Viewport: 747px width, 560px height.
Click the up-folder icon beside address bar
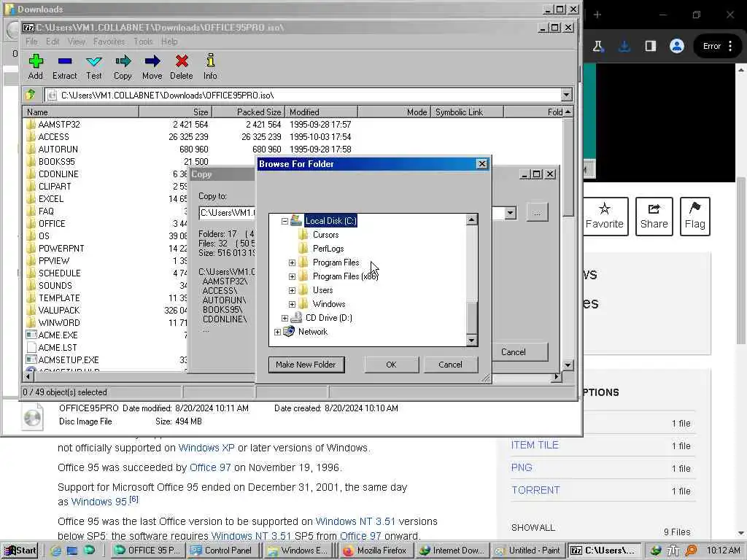(31, 95)
